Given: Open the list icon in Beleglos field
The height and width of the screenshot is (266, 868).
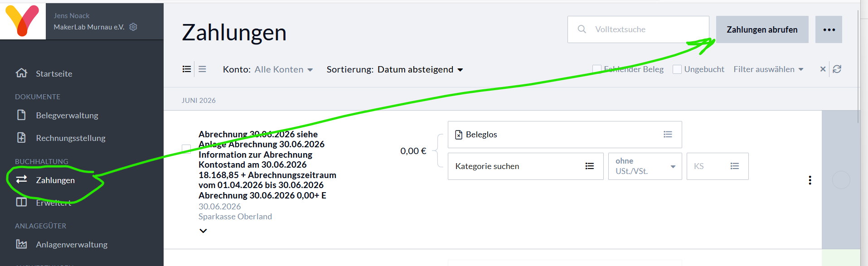Looking at the screenshot, I should 668,134.
